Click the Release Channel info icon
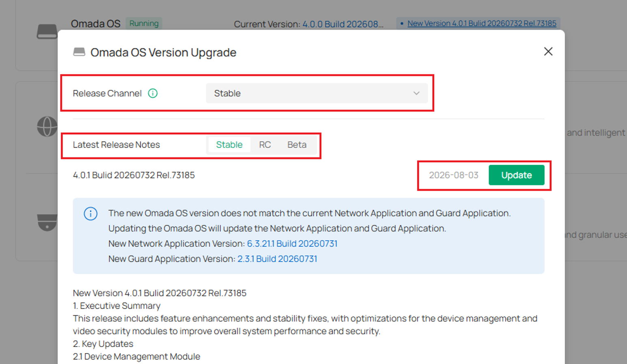Image resolution: width=627 pixels, height=364 pixels. pos(153,93)
